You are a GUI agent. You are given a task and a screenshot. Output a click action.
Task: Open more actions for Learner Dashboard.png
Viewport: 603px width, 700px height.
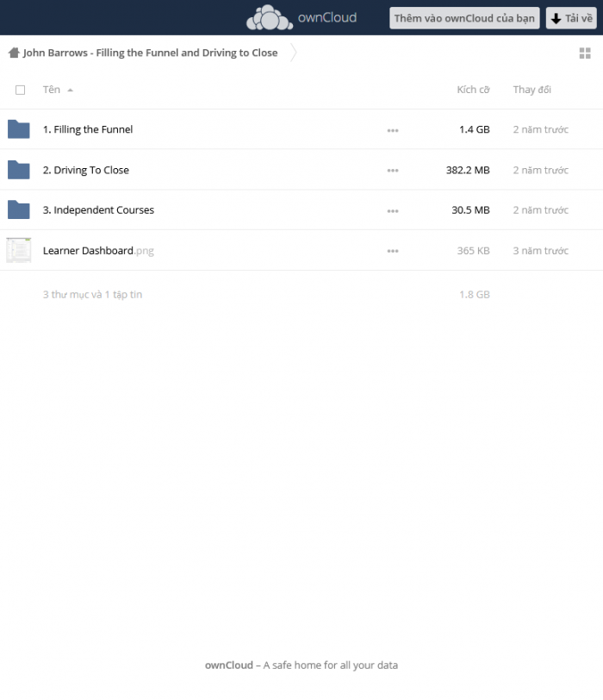pyautogui.click(x=393, y=251)
